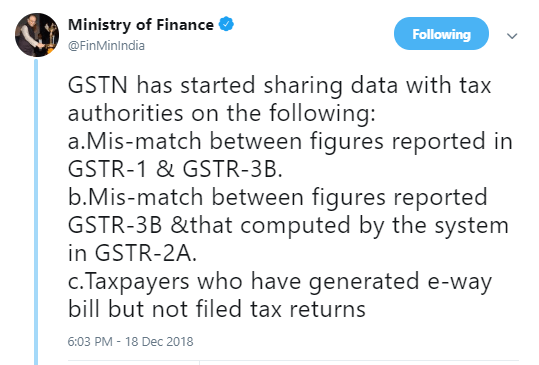Click the word 'Following' on blue button
The width and height of the screenshot is (539, 365).
click(x=441, y=34)
